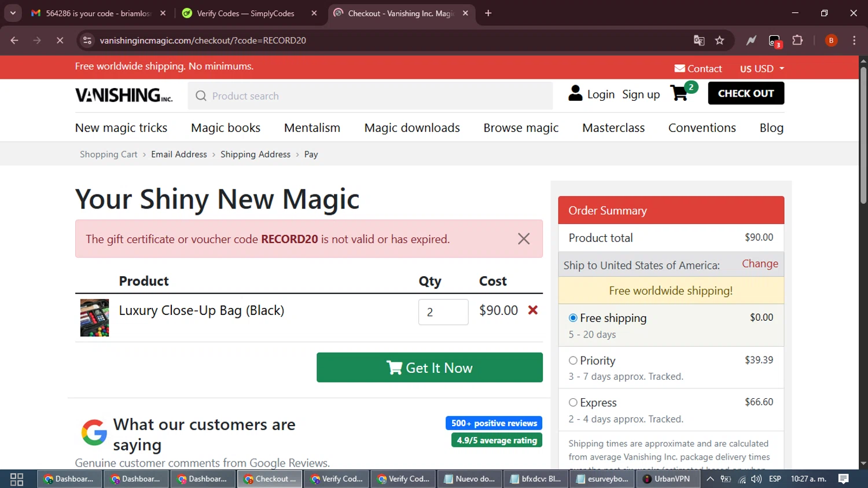Click the extension icon with red 3 badge
This screenshot has width=868, height=488.
[x=775, y=41]
